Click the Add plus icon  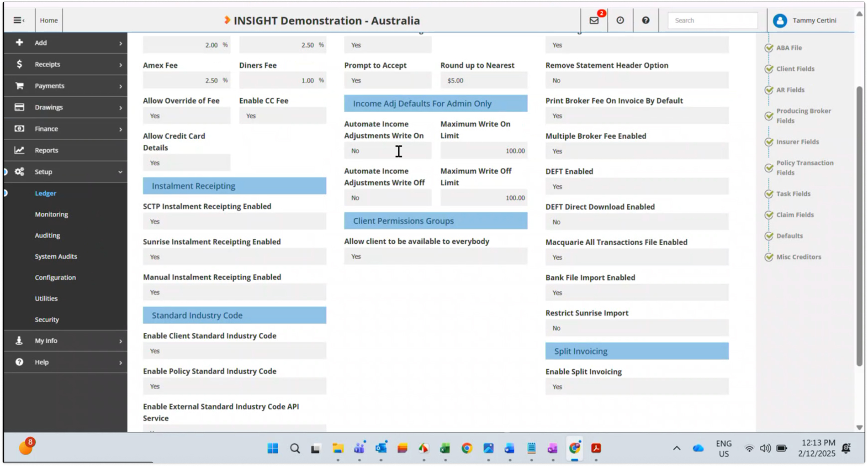click(x=19, y=42)
